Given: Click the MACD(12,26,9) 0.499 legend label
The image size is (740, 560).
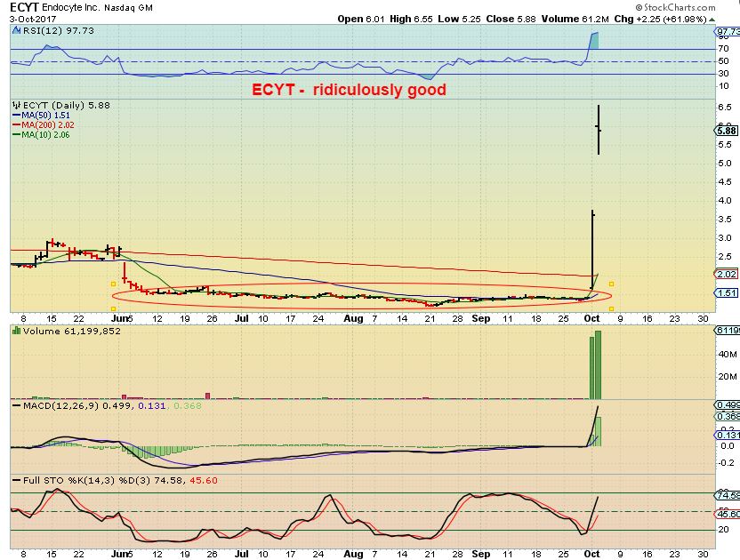Looking at the screenshot, I should [x=78, y=405].
